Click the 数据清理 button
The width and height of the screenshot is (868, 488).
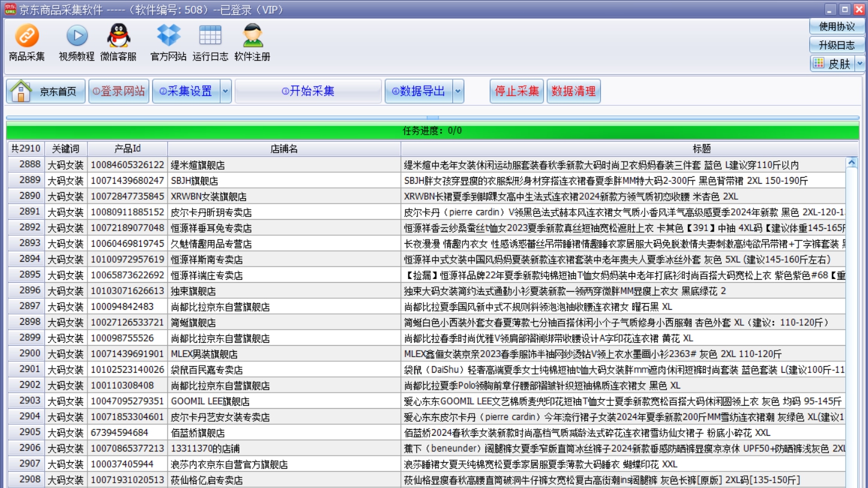[x=573, y=91]
